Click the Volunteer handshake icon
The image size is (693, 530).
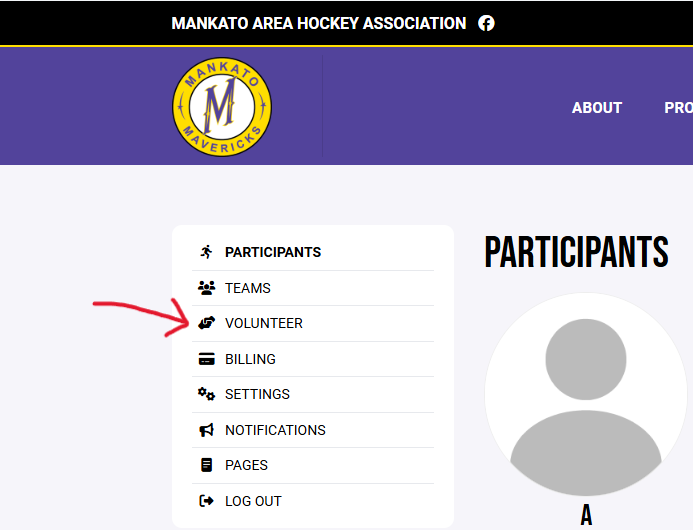(x=206, y=323)
